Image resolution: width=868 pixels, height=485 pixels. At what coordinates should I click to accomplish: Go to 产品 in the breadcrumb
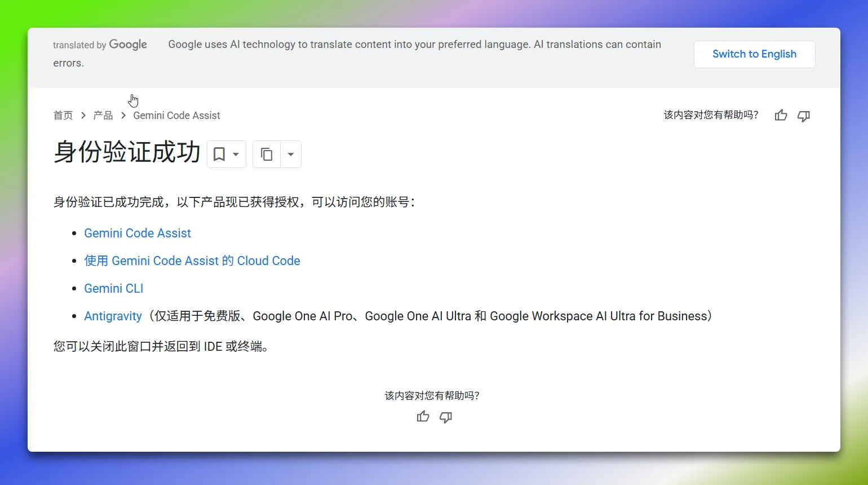(103, 116)
